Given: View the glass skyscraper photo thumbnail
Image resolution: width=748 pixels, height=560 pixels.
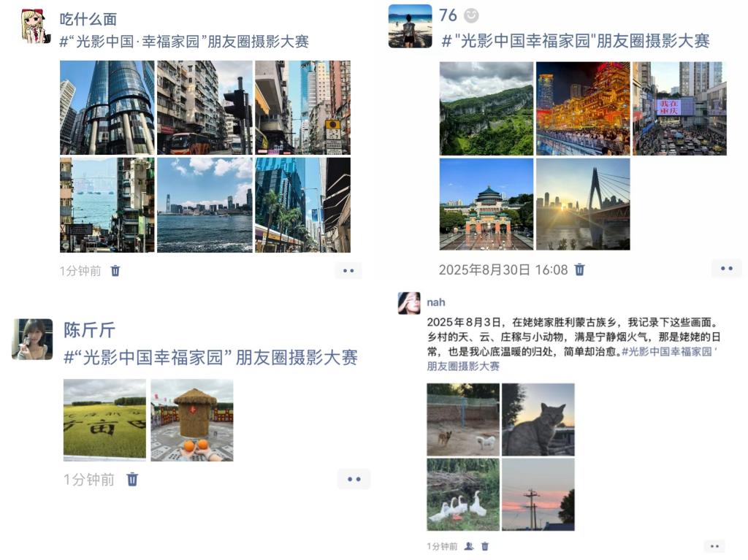Looking at the screenshot, I should pos(107,107).
